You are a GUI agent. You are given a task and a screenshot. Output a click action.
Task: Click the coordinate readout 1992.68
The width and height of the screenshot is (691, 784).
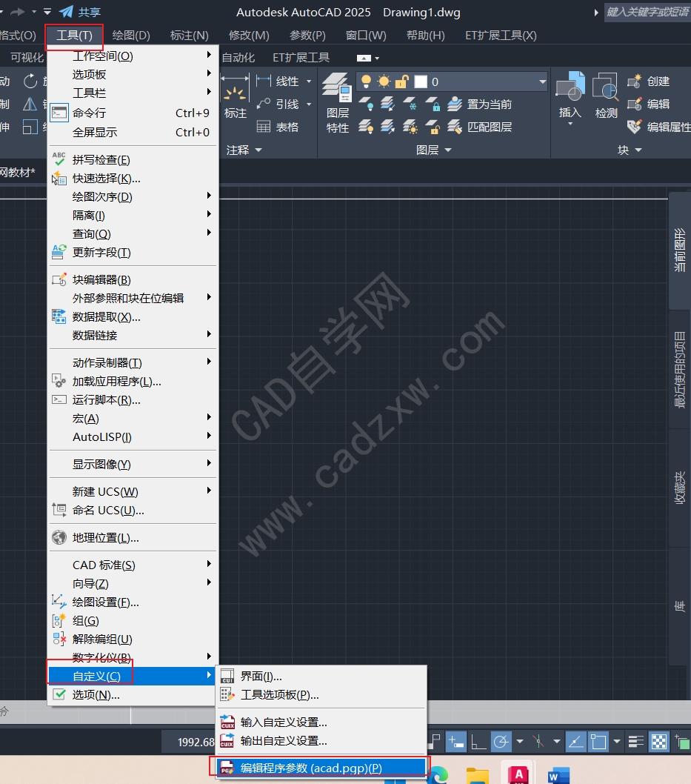click(196, 742)
